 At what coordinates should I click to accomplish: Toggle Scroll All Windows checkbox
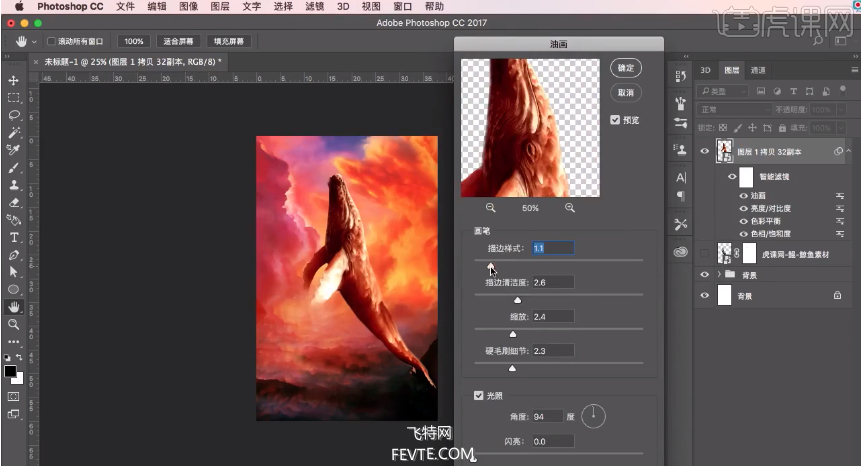tap(51, 41)
